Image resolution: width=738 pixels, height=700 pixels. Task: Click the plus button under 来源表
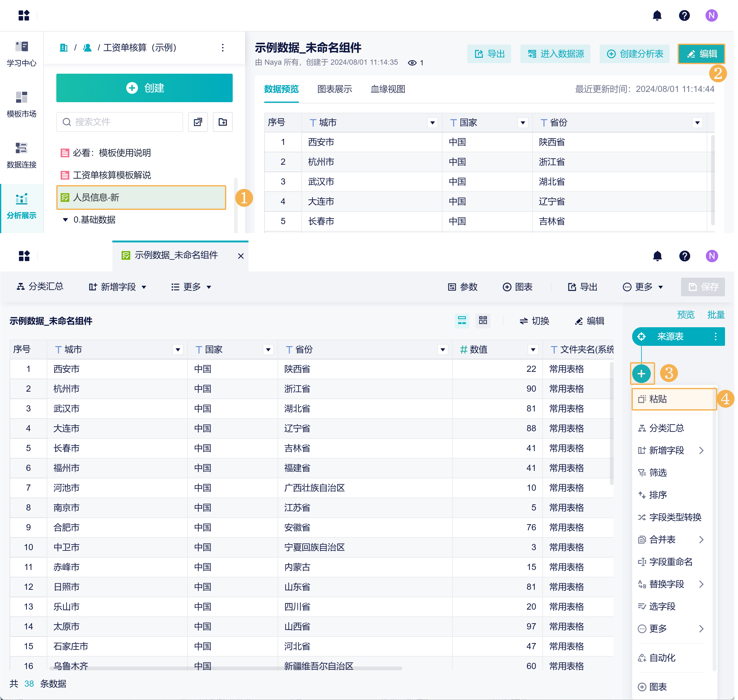point(641,373)
